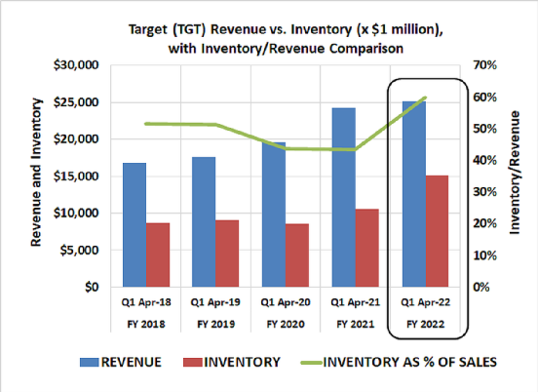Click the 40% right-axis value
This screenshot has width=538, height=392.
pyautogui.click(x=485, y=160)
